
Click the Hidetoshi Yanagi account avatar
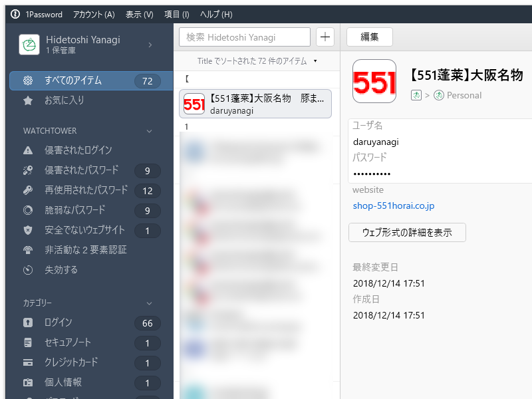(29, 45)
